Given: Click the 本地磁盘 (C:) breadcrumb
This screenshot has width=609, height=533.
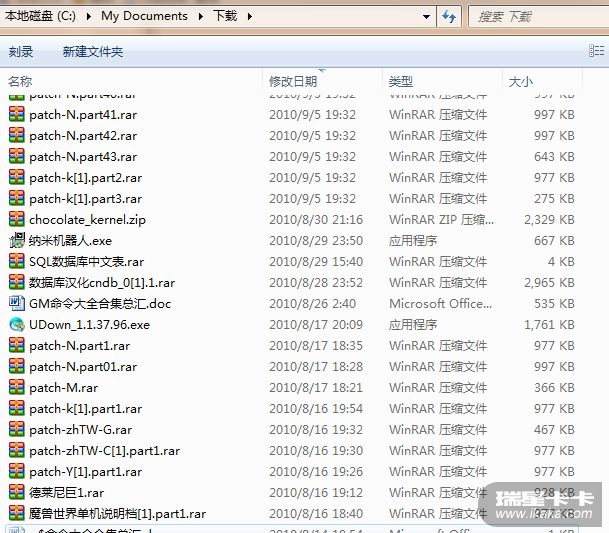Looking at the screenshot, I should (40, 16).
